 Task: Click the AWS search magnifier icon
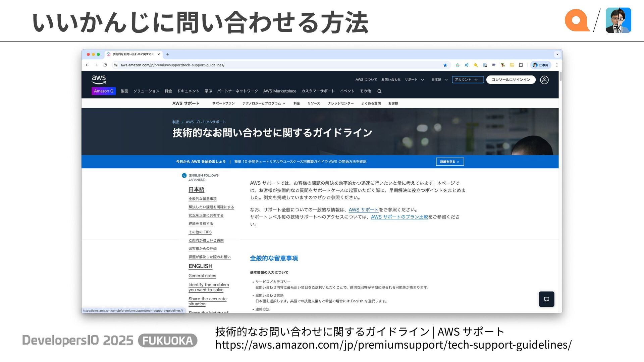[379, 91]
